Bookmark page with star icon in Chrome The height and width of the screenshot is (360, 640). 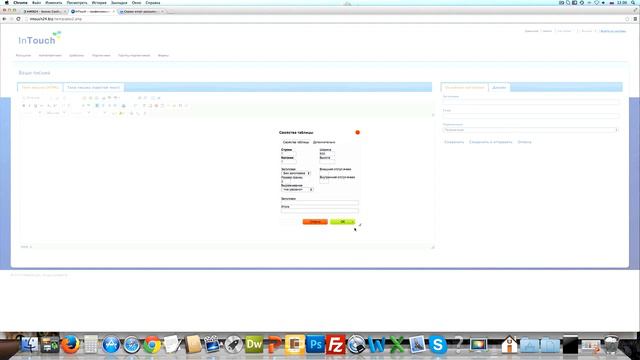tap(627, 19)
